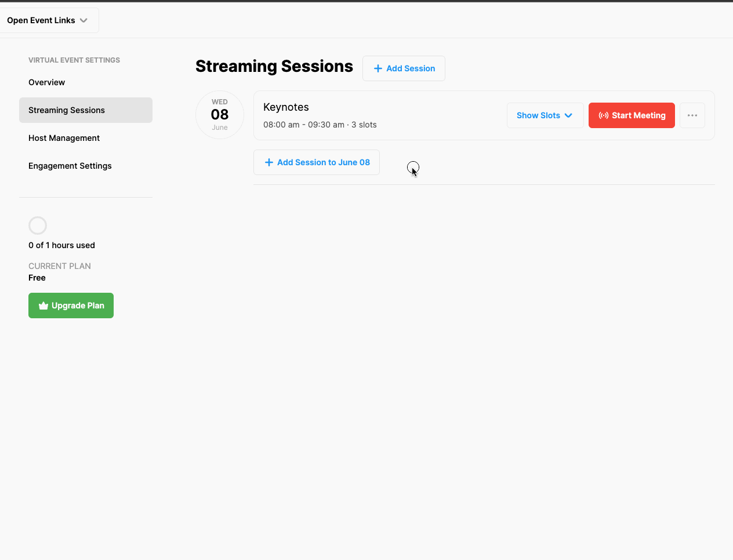Add a new session with the Add Session button
Screen dimensions: 733x560
404,68
